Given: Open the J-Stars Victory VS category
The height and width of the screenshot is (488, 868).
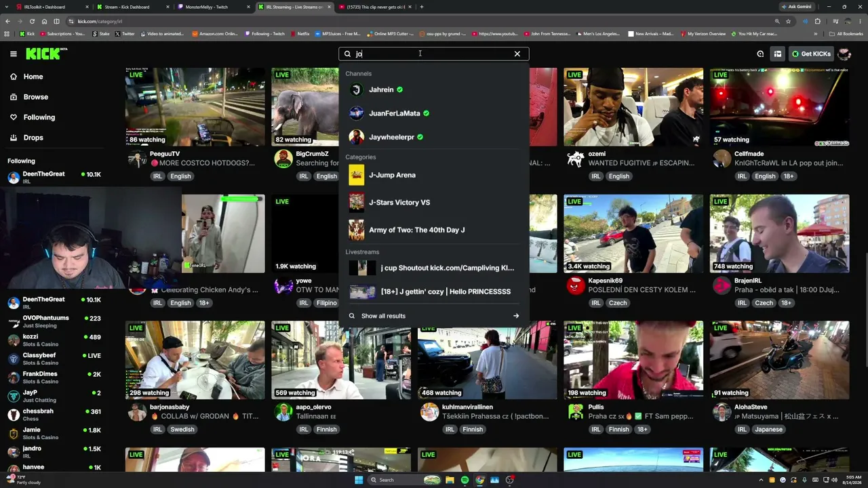Looking at the screenshot, I should [x=434, y=202].
